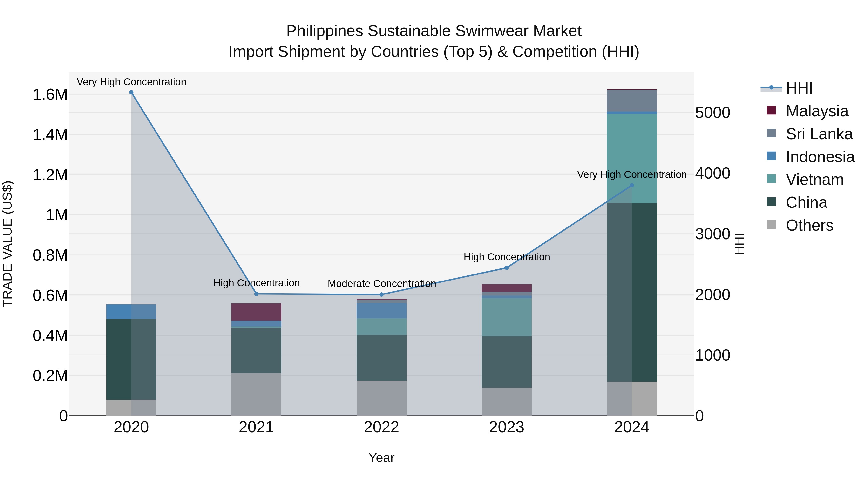Toggle Indonesia series in the legend
This screenshot has width=868, height=488.
[811, 157]
